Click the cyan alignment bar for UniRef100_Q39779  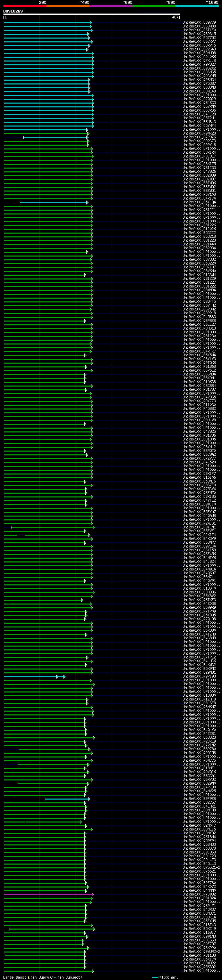pos(48,23)
